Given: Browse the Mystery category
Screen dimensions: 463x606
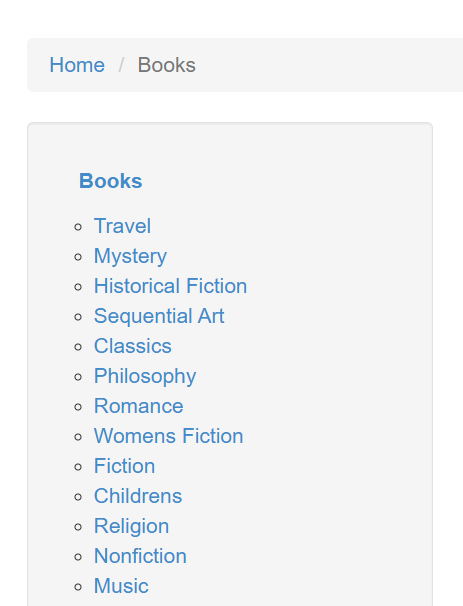Looking at the screenshot, I should (130, 256).
